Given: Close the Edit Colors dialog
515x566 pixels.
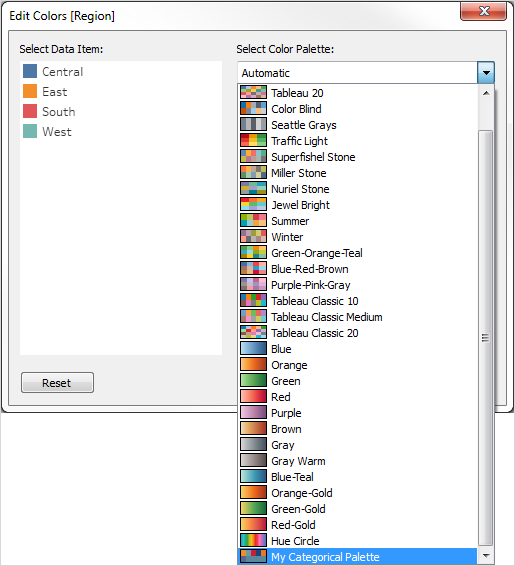Looking at the screenshot, I should (x=484, y=11).
